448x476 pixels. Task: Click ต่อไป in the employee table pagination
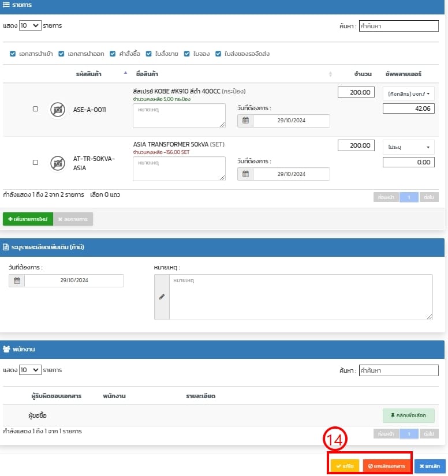tap(429, 433)
